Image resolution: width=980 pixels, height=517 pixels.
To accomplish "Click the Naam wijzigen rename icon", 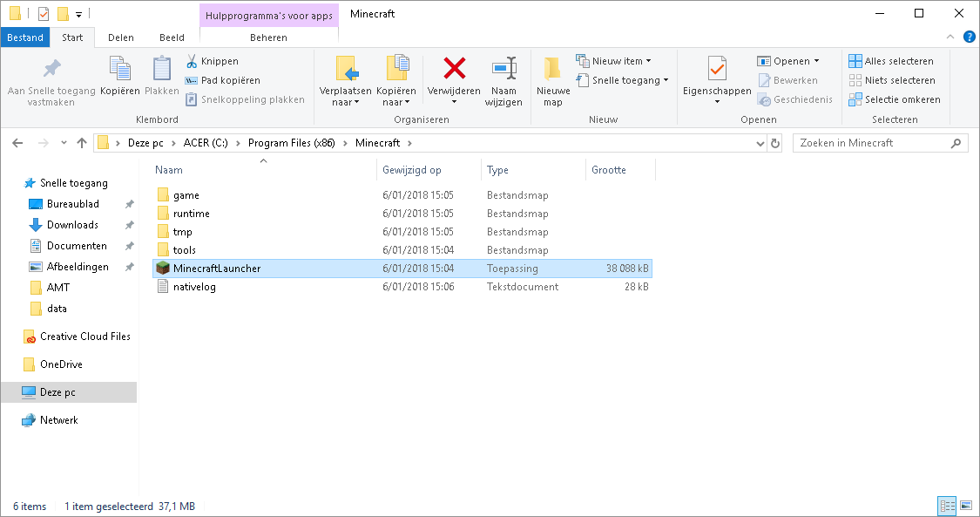I will pyautogui.click(x=504, y=68).
